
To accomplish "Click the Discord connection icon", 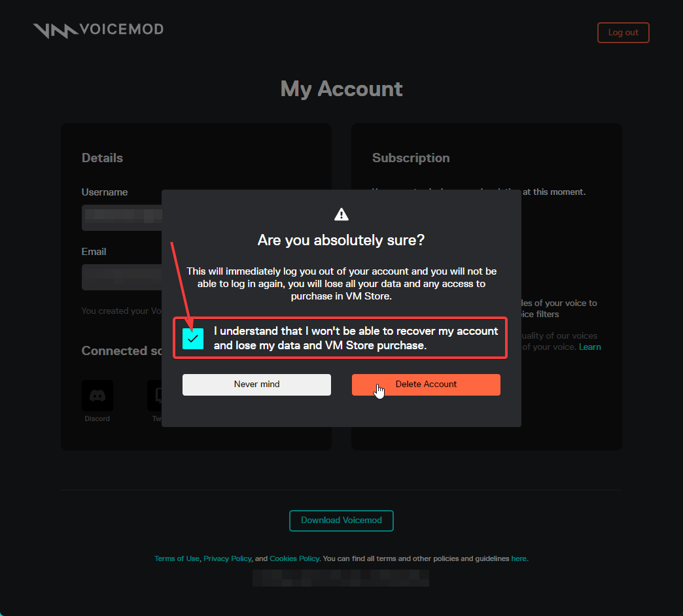I will [x=97, y=395].
